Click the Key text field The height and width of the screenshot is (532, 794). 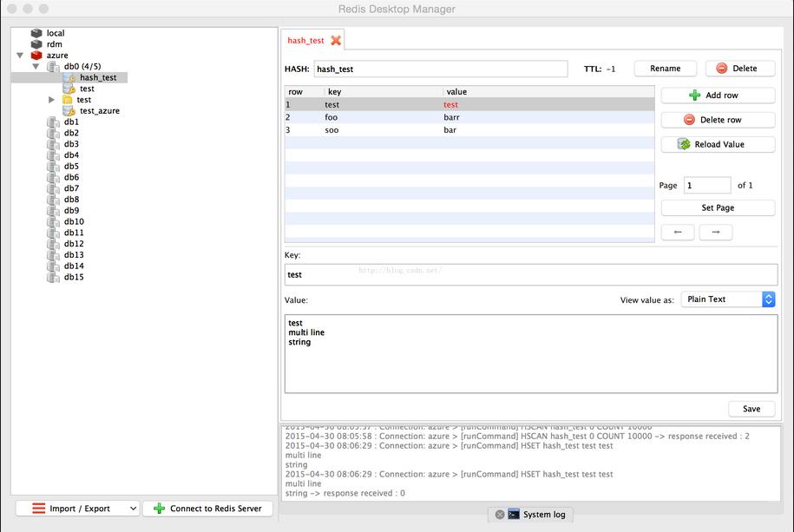[531, 274]
